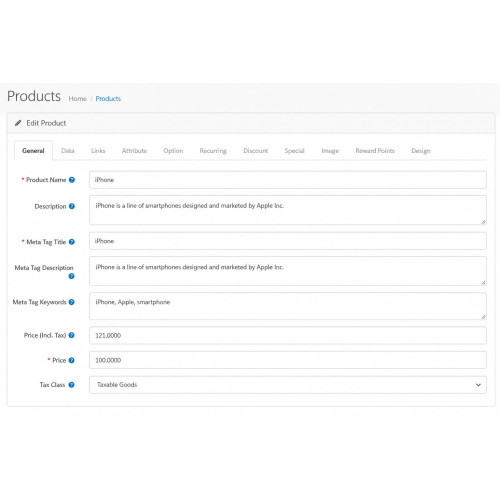500x500 pixels.
Task: Click help icon beside Meta Tag Keywords
Action: [x=72, y=302]
